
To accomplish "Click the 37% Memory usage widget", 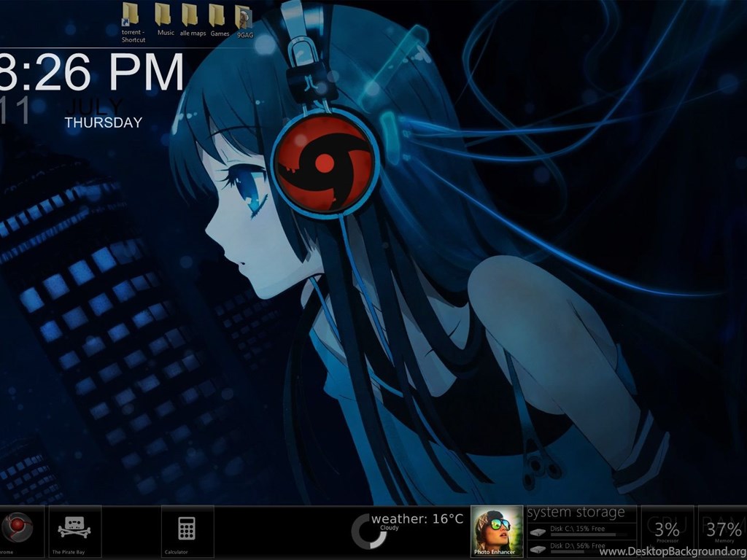I will point(723,531).
